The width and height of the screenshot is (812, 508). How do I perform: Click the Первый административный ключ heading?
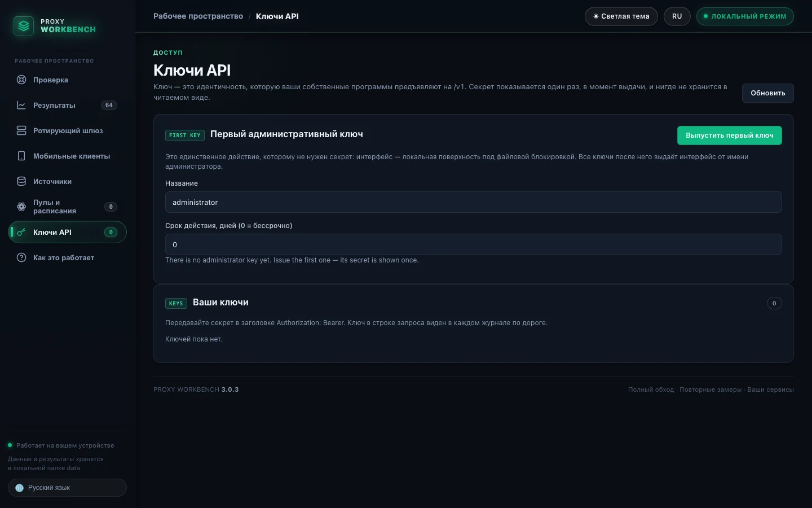click(286, 134)
